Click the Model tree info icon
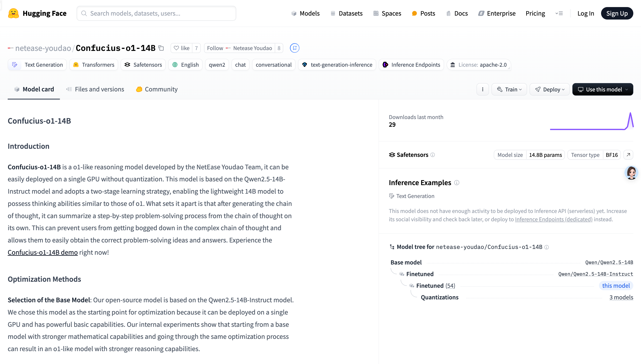The height and width of the screenshot is (364, 641). pos(547,247)
